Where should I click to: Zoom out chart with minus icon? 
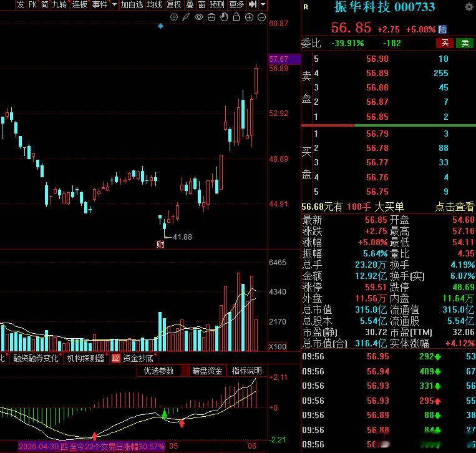261,17
